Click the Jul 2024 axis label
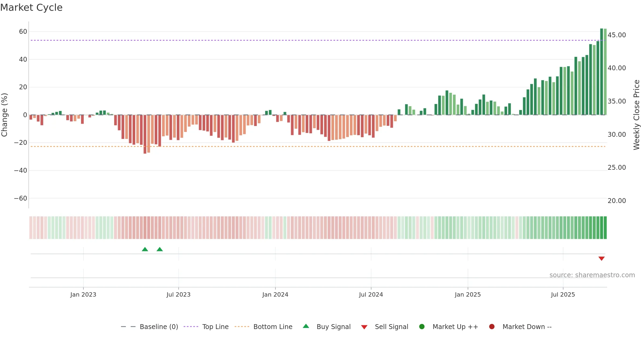 371,294
